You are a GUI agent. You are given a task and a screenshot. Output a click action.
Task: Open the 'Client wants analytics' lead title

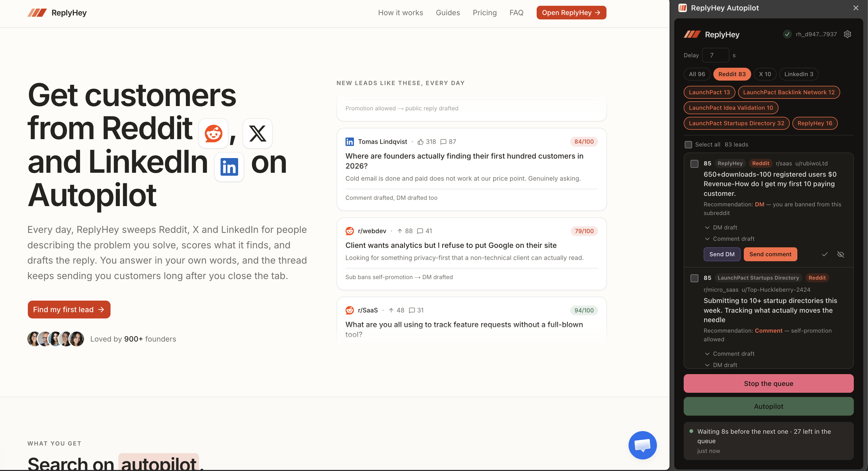(451, 245)
